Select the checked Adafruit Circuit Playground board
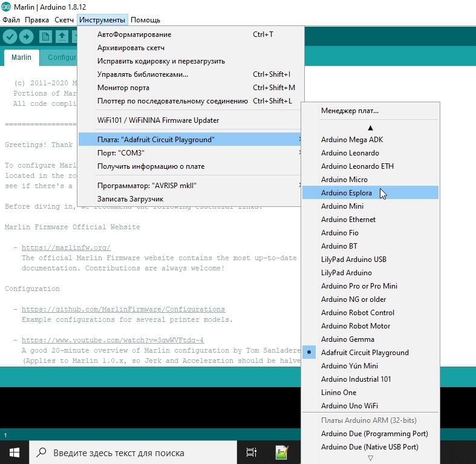Image resolution: width=476 pixels, height=464 pixels. 370,353
